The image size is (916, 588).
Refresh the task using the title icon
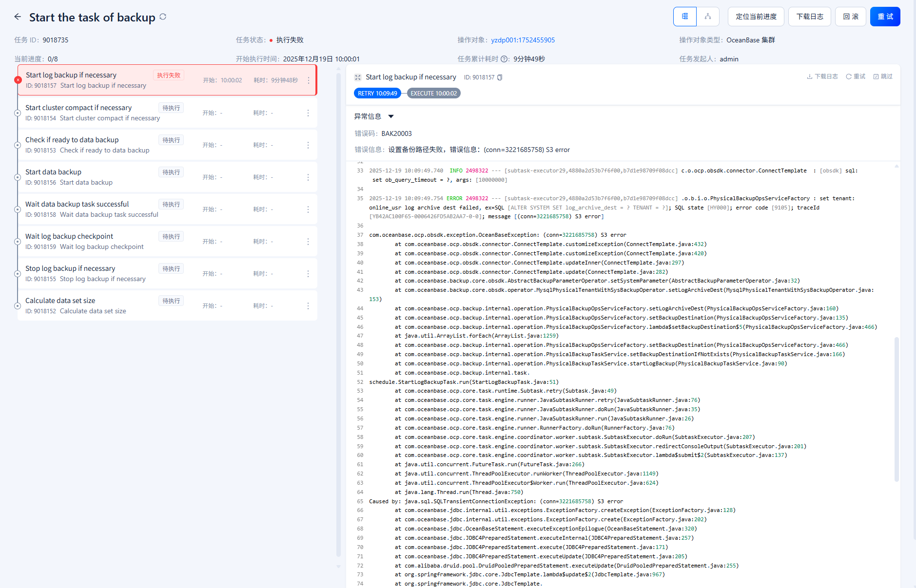click(x=163, y=17)
